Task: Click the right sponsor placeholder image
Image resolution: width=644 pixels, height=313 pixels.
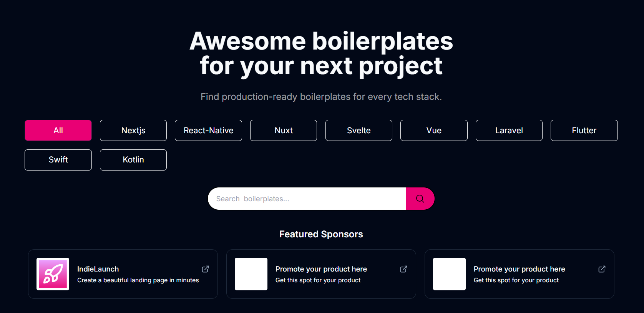Action: pos(449,274)
